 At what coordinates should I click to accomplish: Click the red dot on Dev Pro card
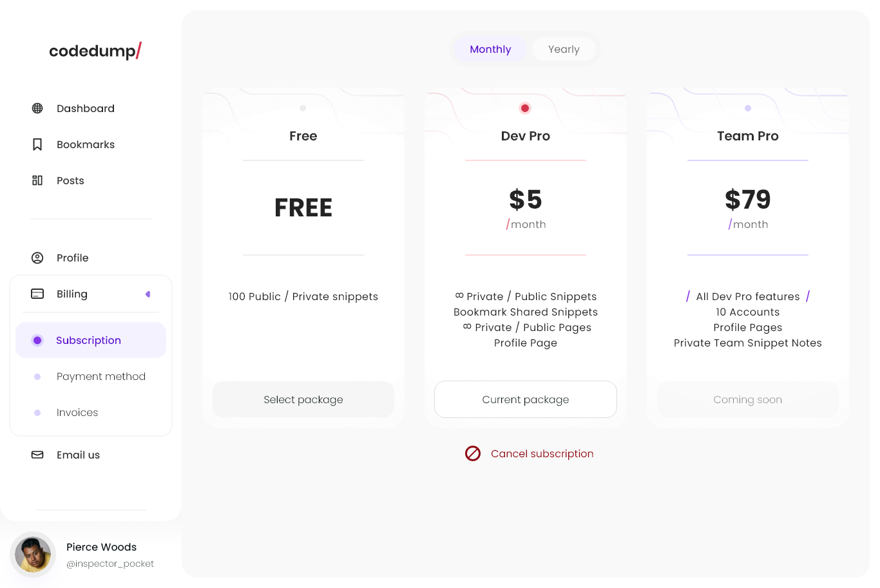click(x=525, y=108)
